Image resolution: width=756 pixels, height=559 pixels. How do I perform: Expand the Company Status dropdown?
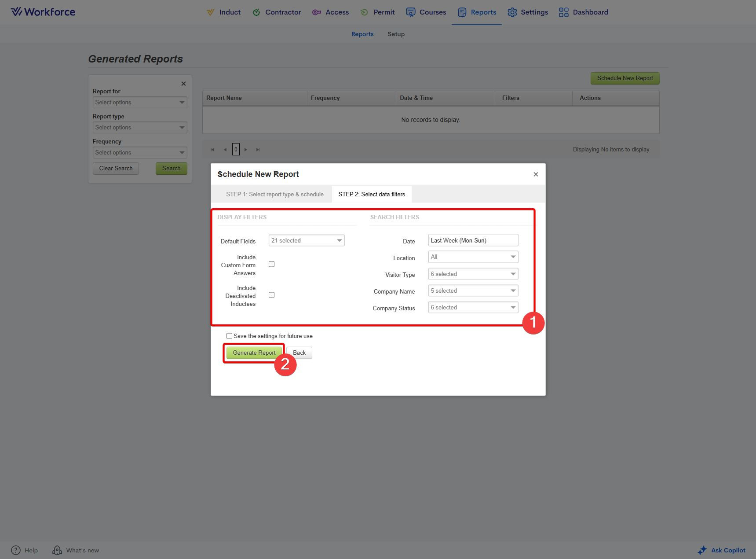click(x=473, y=307)
